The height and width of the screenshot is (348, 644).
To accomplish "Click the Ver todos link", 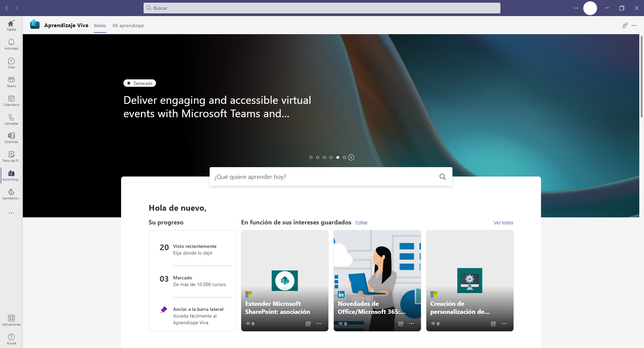I will [503, 223].
